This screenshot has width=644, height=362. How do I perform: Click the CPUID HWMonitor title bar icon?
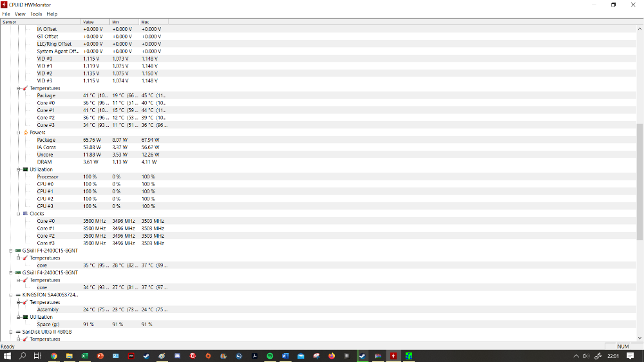tap(4, 5)
